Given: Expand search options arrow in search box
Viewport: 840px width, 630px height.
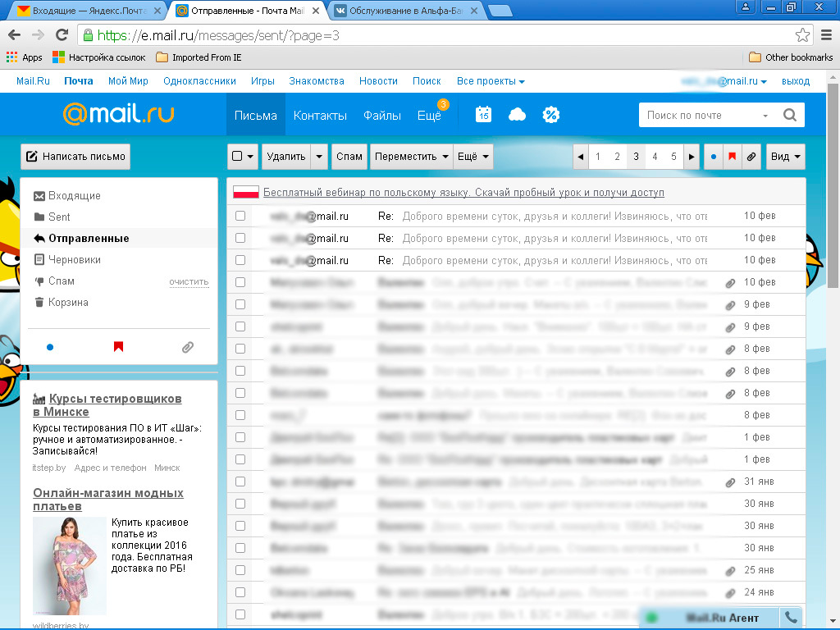Looking at the screenshot, I should point(765,116).
